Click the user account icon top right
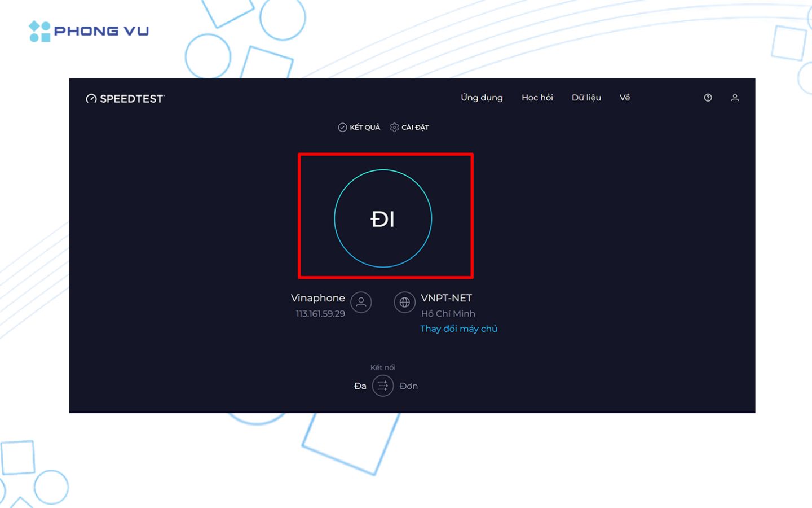The height and width of the screenshot is (508, 812). point(735,98)
